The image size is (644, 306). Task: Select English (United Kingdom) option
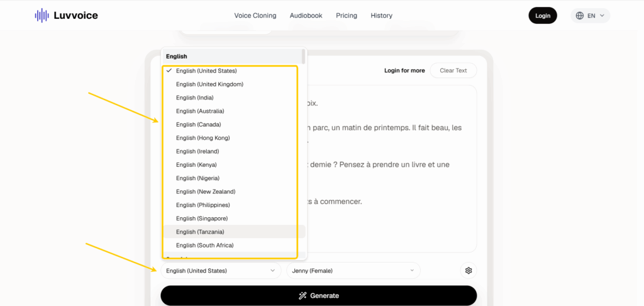click(x=234, y=84)
